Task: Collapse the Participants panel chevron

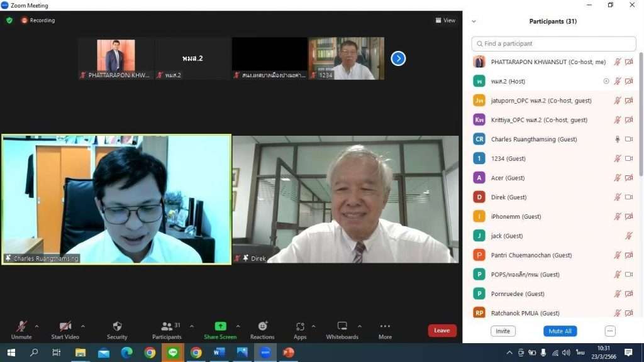Action: coord(474,21)
